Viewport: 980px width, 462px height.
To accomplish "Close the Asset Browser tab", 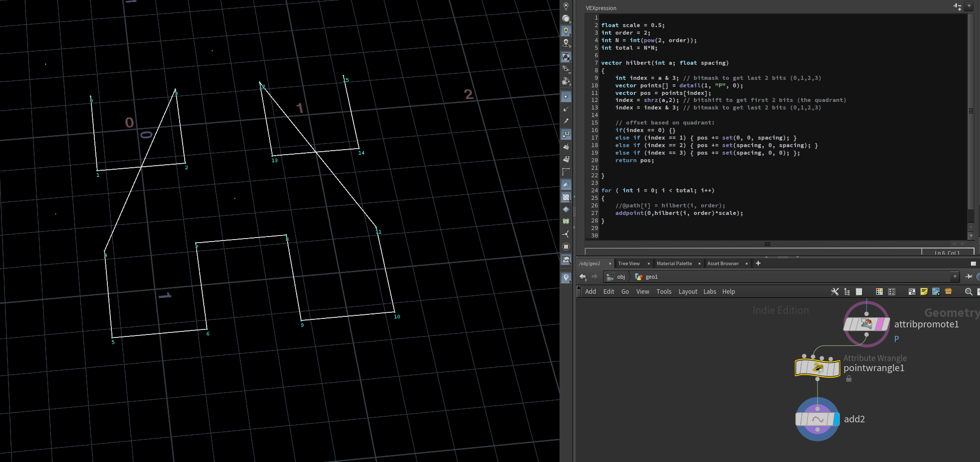I will pos(747,264).
